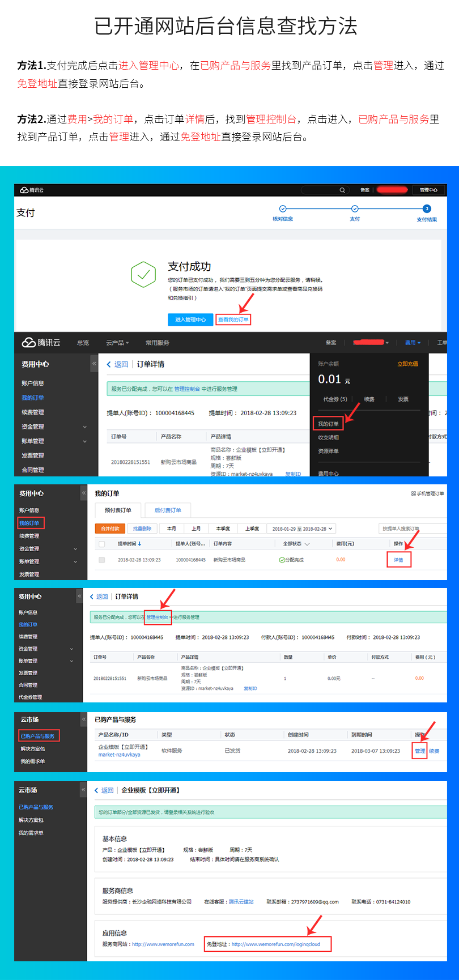
Task: Click the 管理 link in 操作 column
Action: [420, 751]
